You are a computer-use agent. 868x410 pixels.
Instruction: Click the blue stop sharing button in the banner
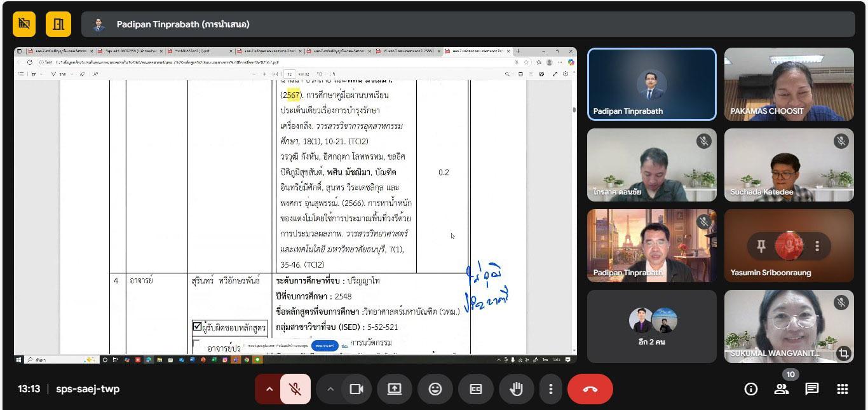pyautogui.click(x=325, y=346)
